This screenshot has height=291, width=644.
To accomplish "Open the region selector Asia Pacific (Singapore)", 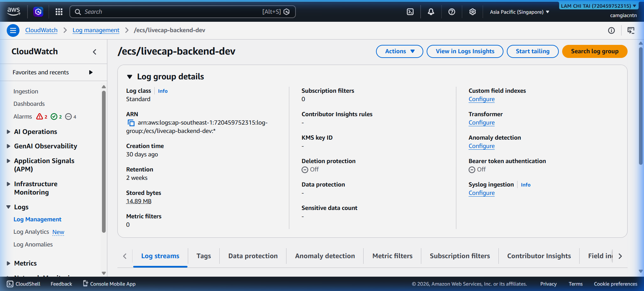I will click(520, 12).
